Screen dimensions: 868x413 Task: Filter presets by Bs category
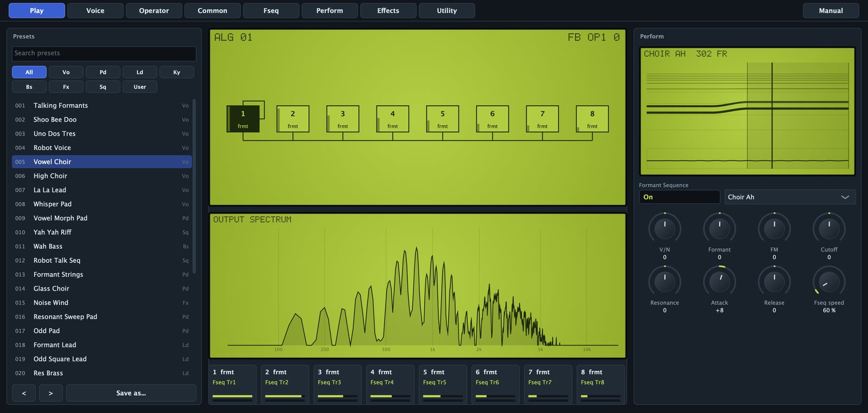(29, 87)
